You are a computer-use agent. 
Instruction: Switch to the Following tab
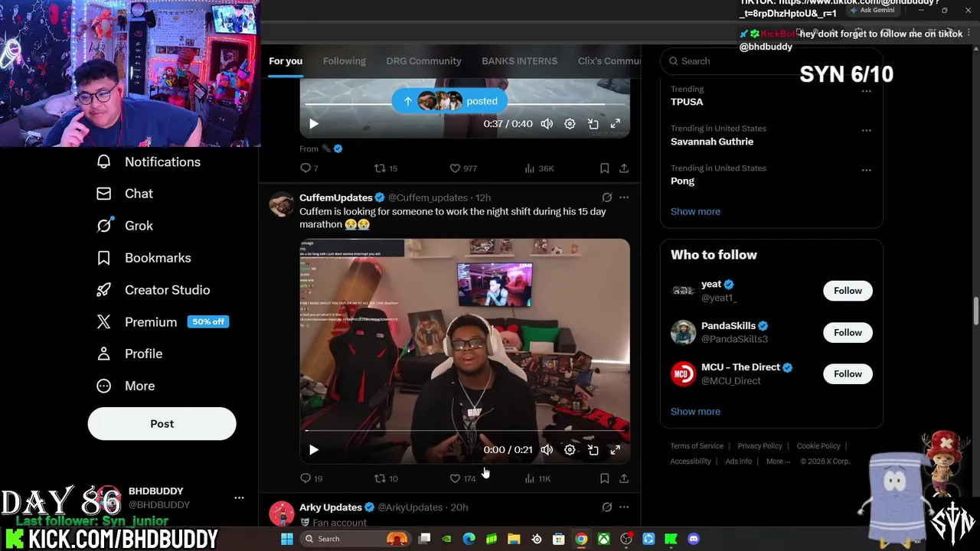click(x=344, y=61)
